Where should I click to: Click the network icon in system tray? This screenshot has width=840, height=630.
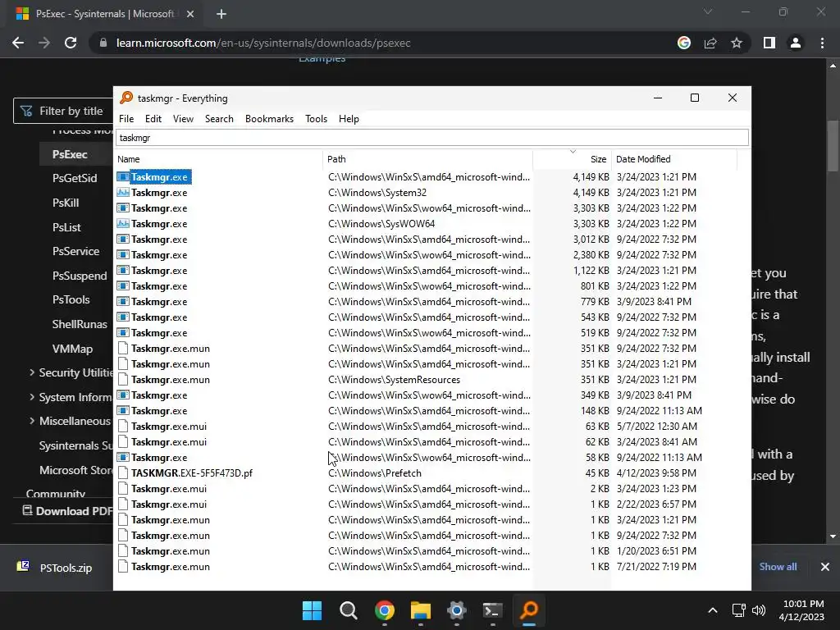pos(739,610)
